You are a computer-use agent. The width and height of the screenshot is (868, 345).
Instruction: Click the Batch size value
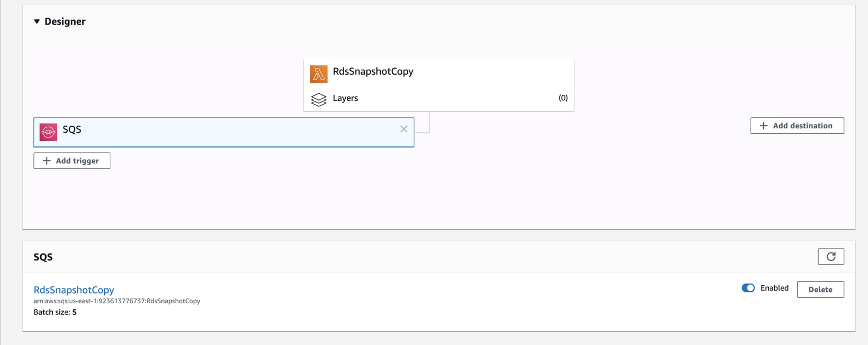[74, 312]
